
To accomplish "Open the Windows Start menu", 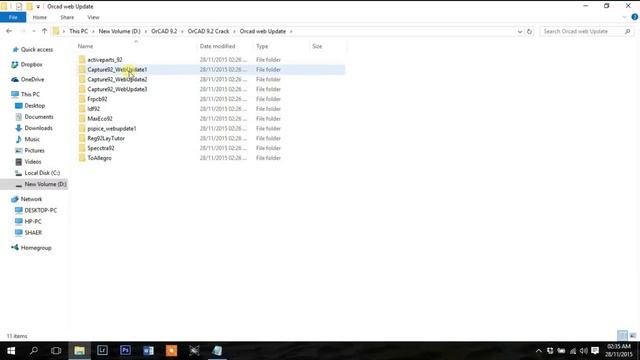I will click(11, 351).
